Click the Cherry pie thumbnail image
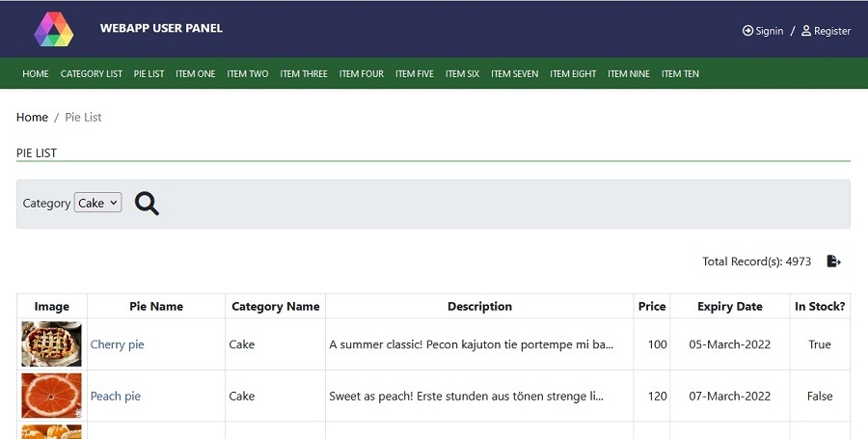Viewport: 868px width, 439px height. [52, 344]
